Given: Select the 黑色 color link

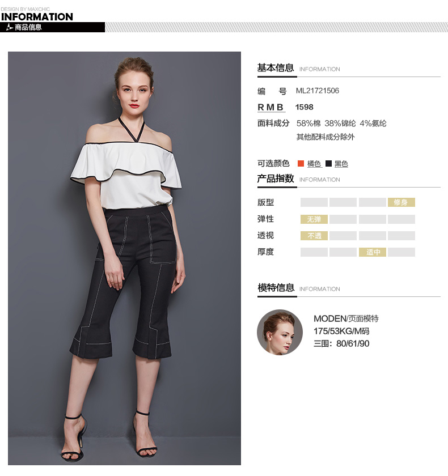Looking at the screenshot, I should click(x=341, y=164).
